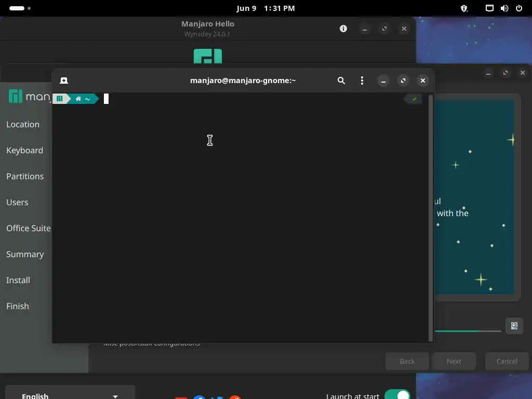Select Location step in installer
The image size is (532, 399).
coord(23,125)
